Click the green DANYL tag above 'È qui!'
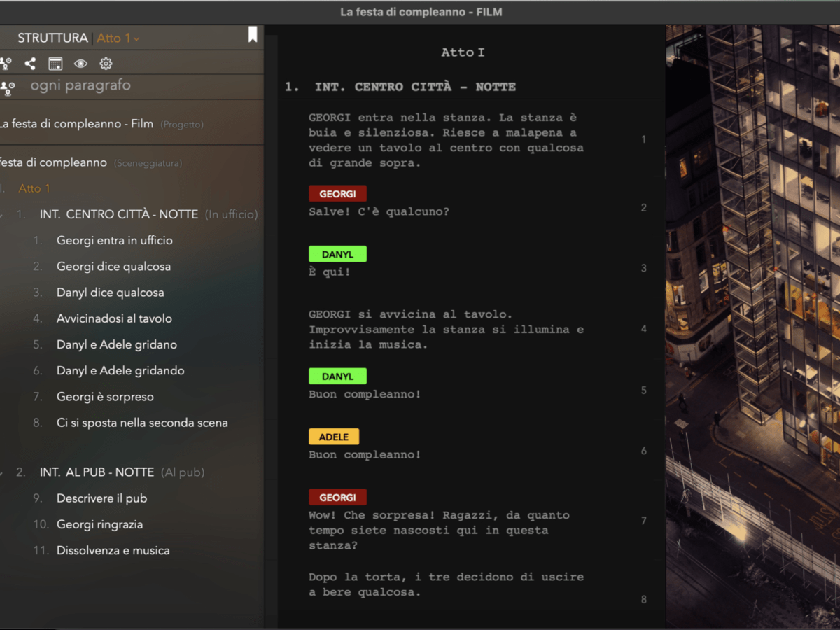The height and width of the screenshot is (630, 840). pos(337,254)
